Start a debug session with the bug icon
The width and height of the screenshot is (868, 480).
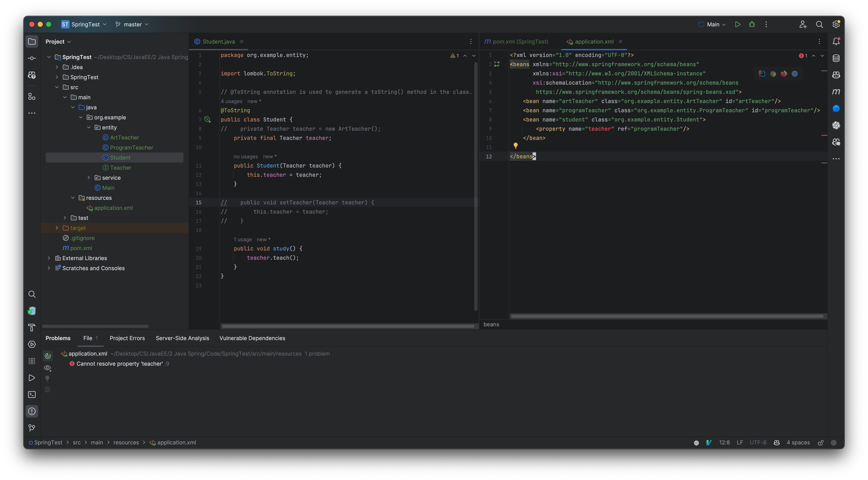pos(752,24)
